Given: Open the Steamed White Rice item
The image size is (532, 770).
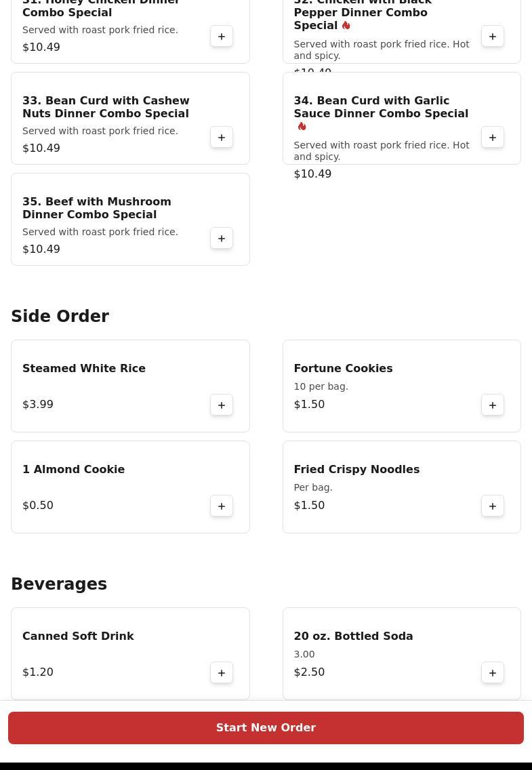Looking at the screenshot, I should pos(84,369).
